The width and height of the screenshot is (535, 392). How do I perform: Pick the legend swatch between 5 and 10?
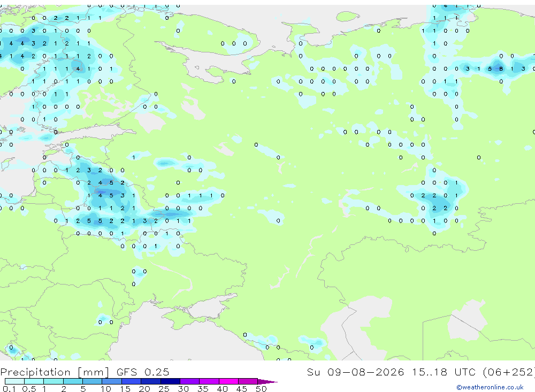[x=93, y=381]
